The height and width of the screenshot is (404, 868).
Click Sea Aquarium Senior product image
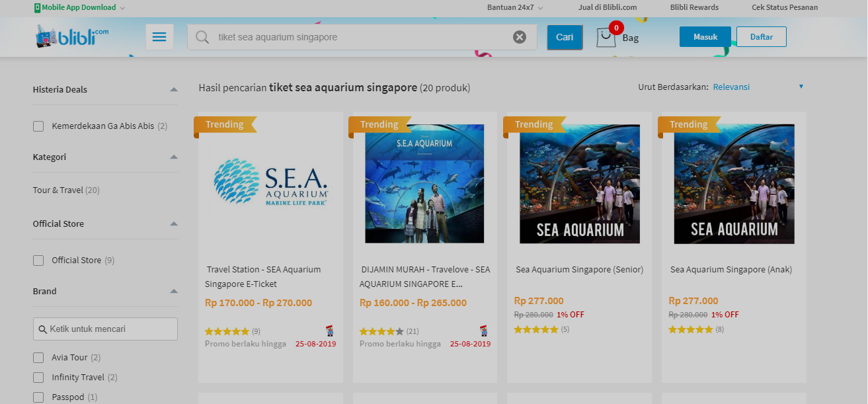[580, 184]
